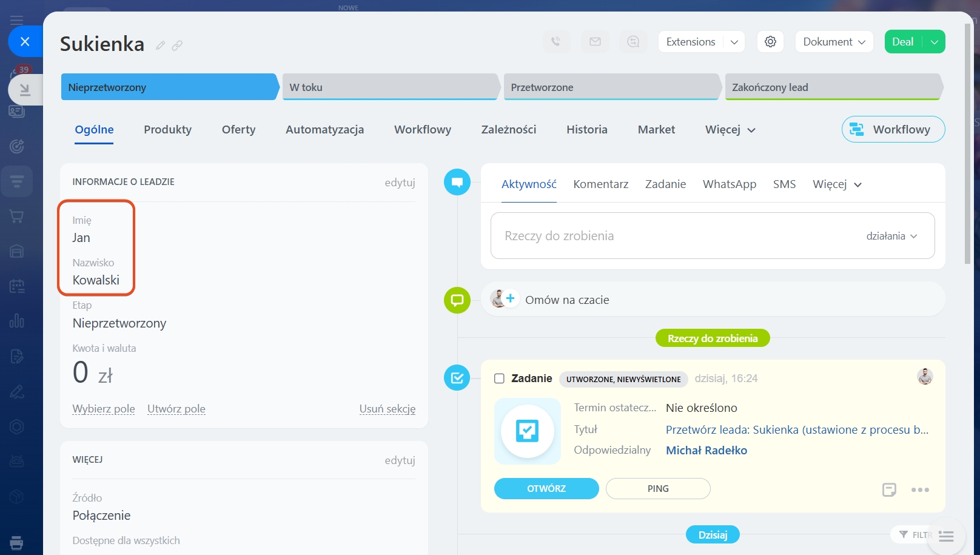The height and width of the screenshot is (555, 980).
Task: Copy lead link via chain icon
Action: (177, 45)
